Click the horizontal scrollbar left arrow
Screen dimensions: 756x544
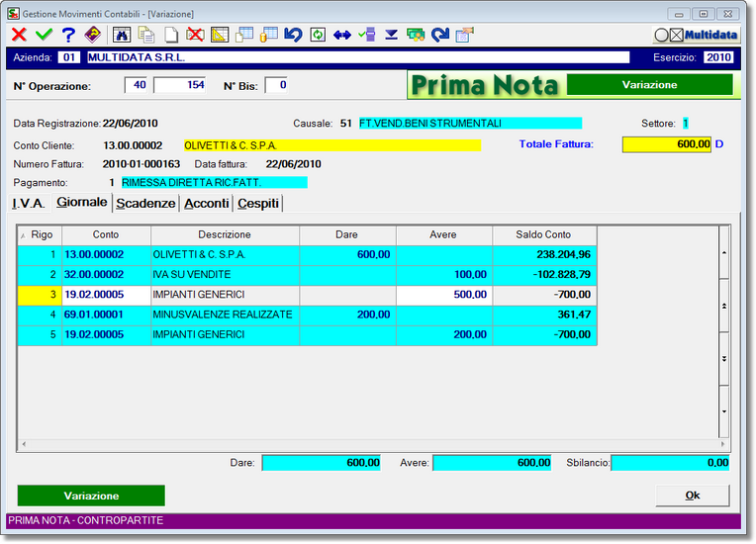(24, 444)
